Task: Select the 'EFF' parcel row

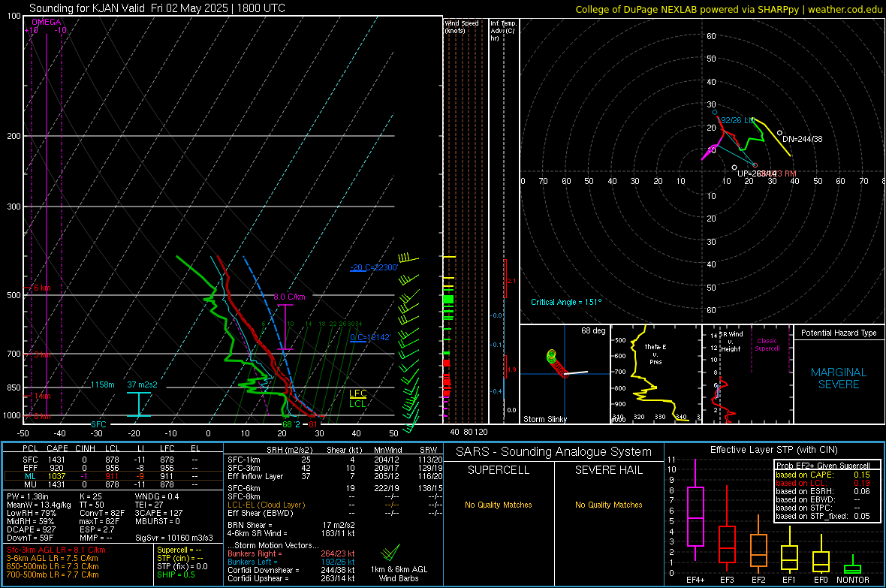Action: coord(113,468)
